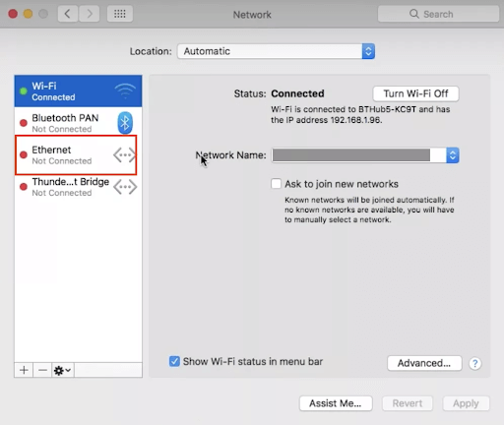Add a network service with plus

24,370
